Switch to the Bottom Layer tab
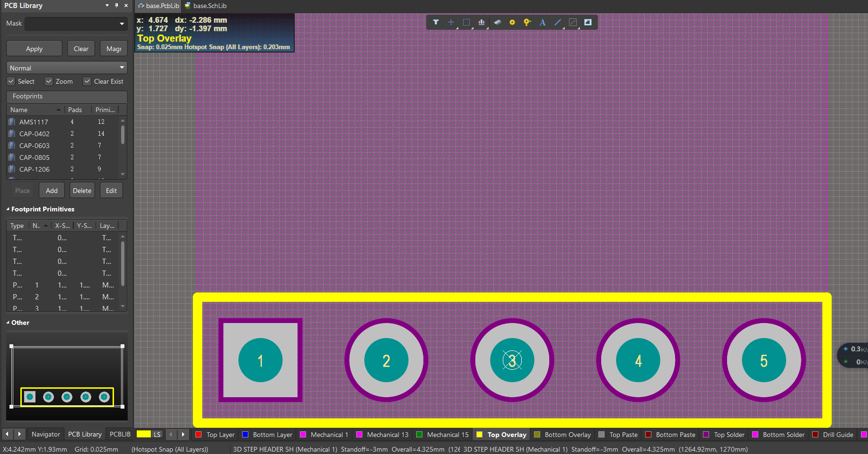The height and width of the screenshot is (454, 868). point(267,435)
